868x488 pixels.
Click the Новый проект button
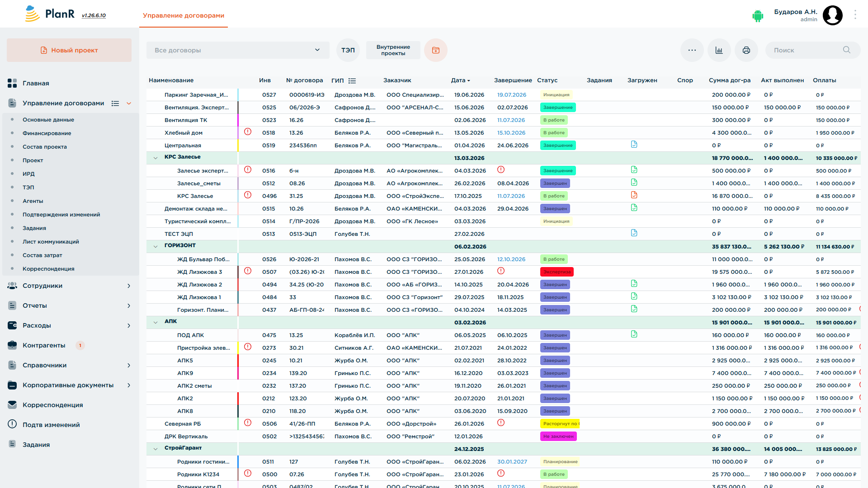pyautogui.click(x=69, y=50)
